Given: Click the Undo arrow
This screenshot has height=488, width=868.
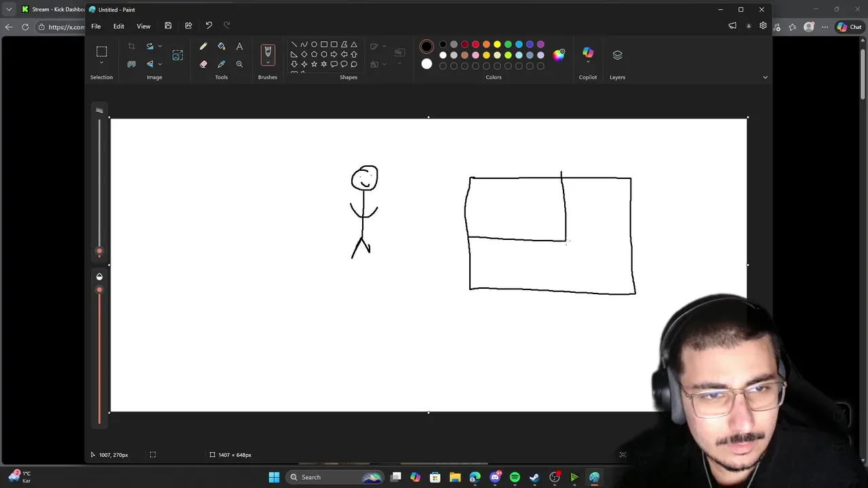Looking at the screenshot, I should coord(209,26).
